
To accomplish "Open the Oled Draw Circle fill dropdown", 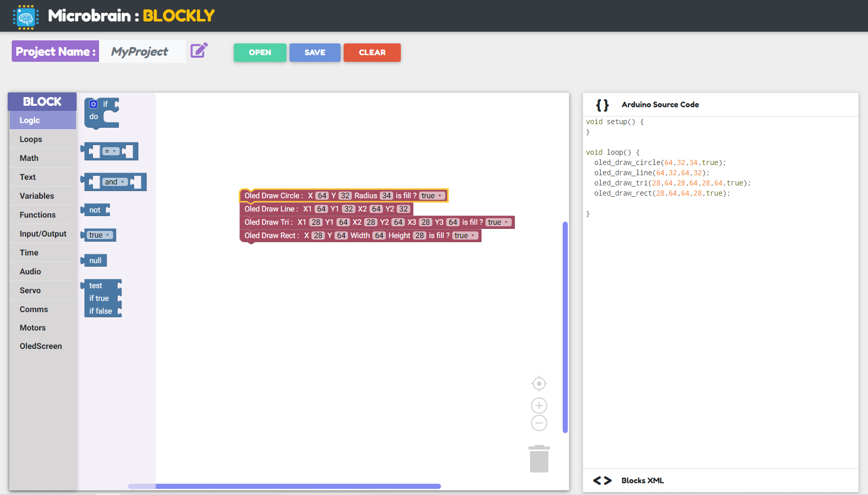I will (432, 196).
